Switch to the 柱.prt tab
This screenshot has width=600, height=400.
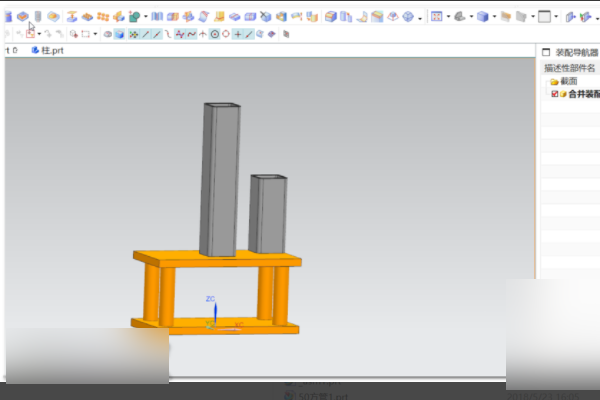(47, 51)
